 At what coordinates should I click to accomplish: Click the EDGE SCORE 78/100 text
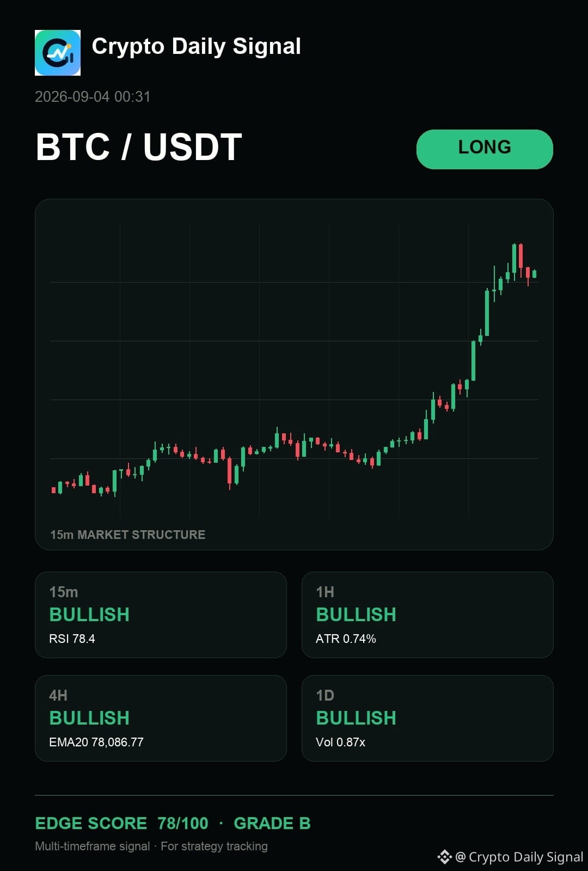[121, 823]
